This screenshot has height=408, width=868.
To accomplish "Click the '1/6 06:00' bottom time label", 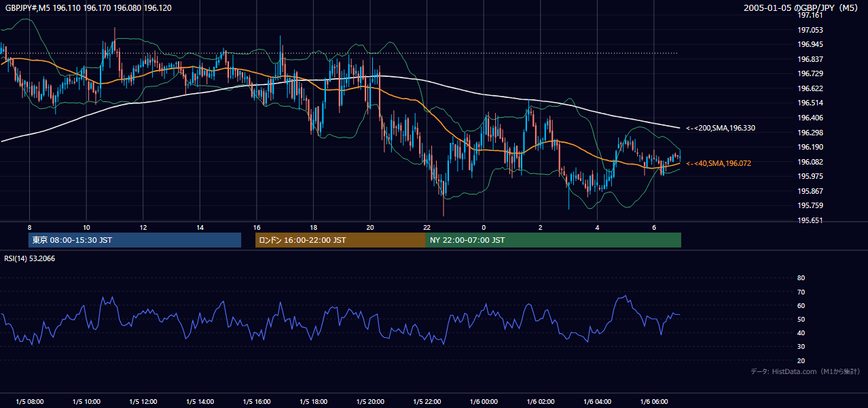I will click(x=653, y=402).
